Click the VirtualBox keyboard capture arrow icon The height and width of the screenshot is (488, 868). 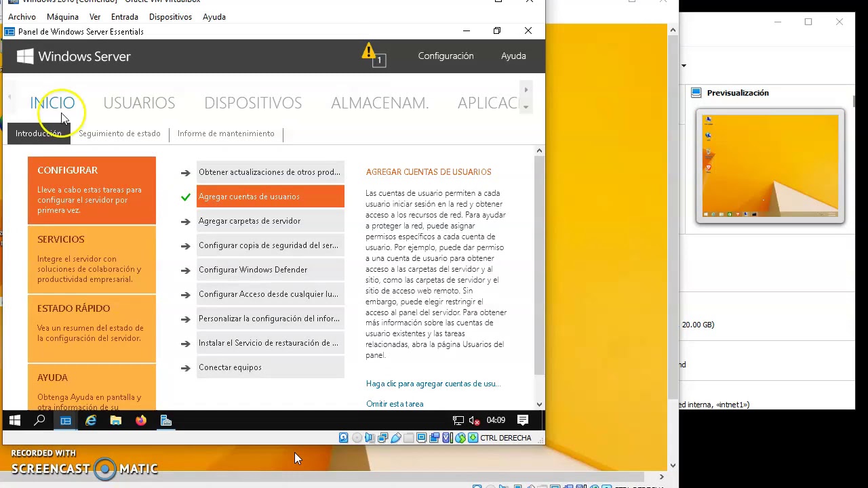pos(473,438)
